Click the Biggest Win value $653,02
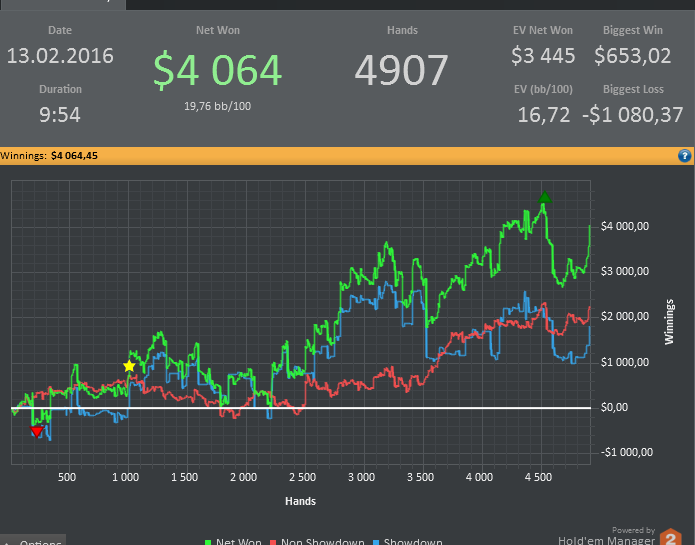 point(633,56)
